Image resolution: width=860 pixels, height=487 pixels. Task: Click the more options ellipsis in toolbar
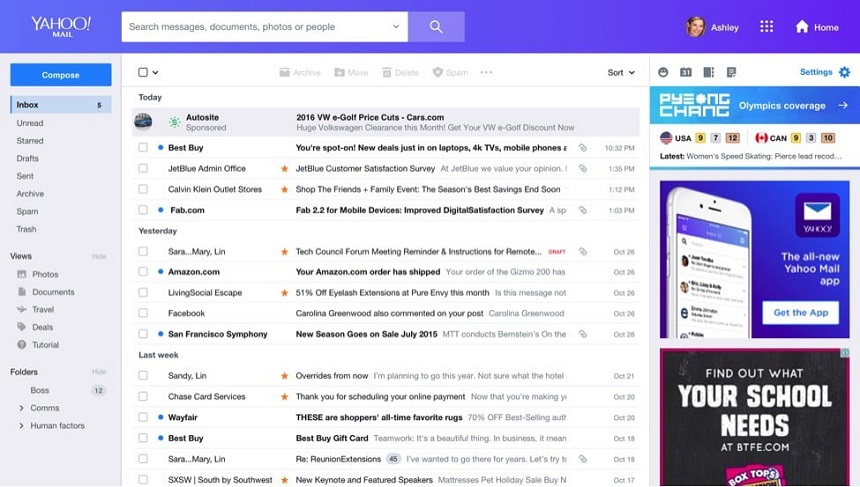tap(486, 72)
